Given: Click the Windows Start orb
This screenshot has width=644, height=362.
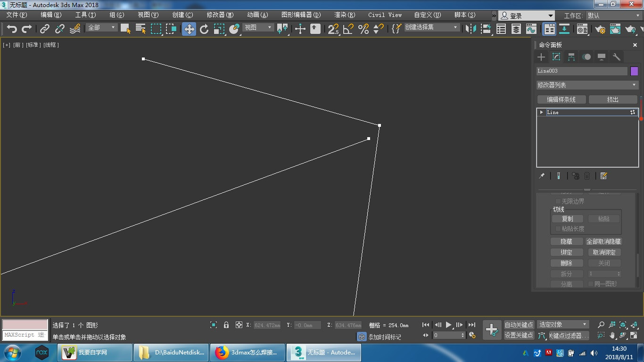Looking at the screenshot, I should 13,353.
